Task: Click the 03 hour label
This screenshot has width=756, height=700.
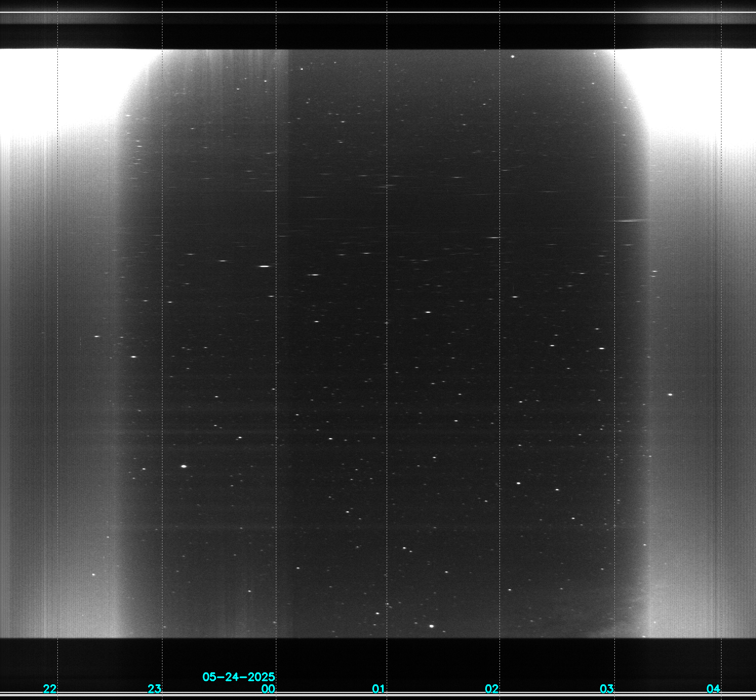Action: coord(607,689)
